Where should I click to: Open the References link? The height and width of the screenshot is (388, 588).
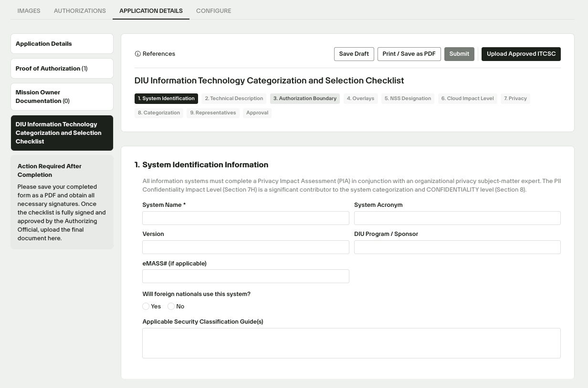(155, 54)
